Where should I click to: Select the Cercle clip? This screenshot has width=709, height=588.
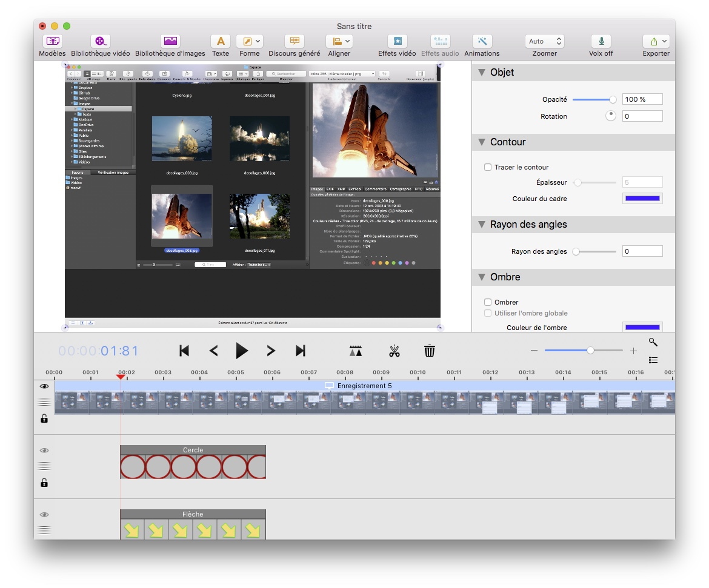(193, 462)
